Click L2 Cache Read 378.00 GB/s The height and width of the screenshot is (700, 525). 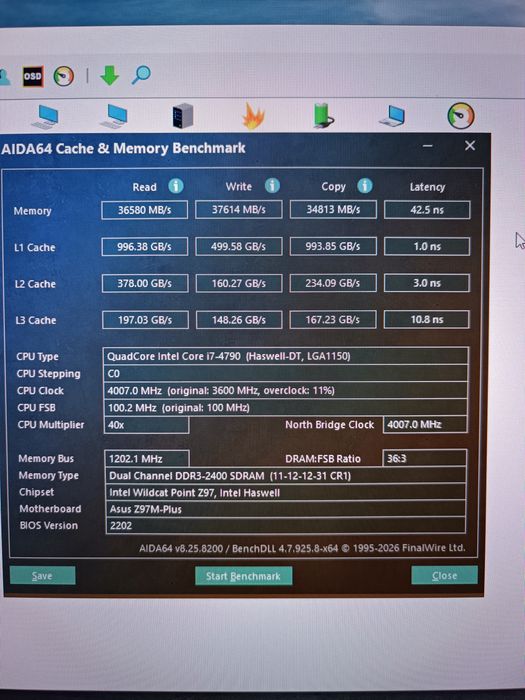tap(145, 283)
